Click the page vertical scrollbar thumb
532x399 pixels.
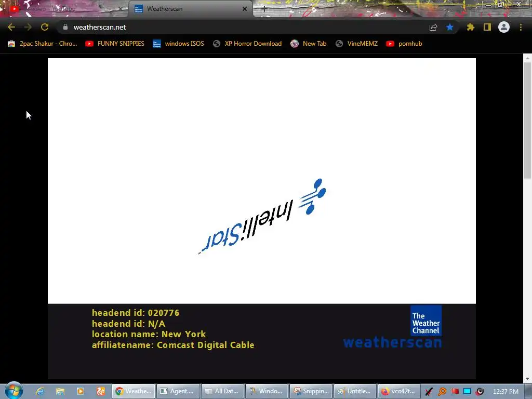(528, 121)
